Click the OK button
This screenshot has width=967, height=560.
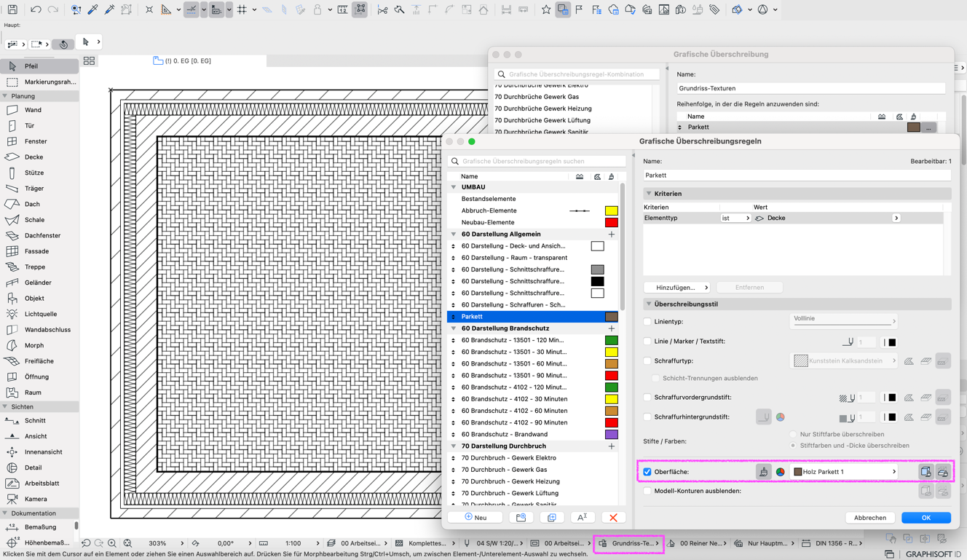[x=925, y=518]
